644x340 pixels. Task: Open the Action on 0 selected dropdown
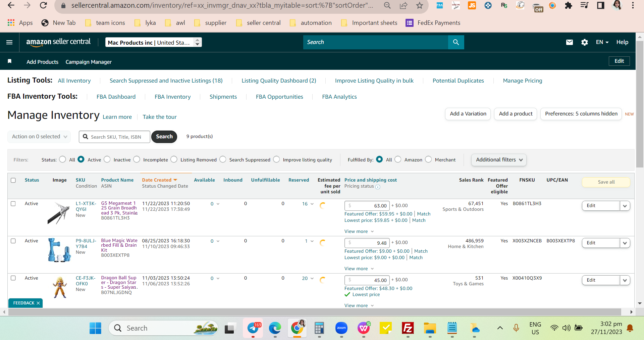(39, 137)
